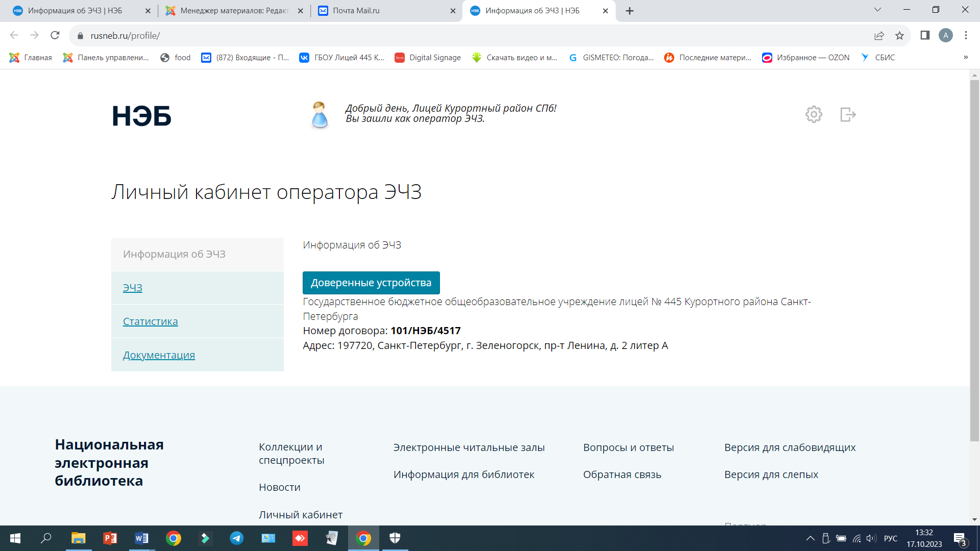Open the notification center icon
Screen dimensions: 980x551
click(x=960, y=539)
